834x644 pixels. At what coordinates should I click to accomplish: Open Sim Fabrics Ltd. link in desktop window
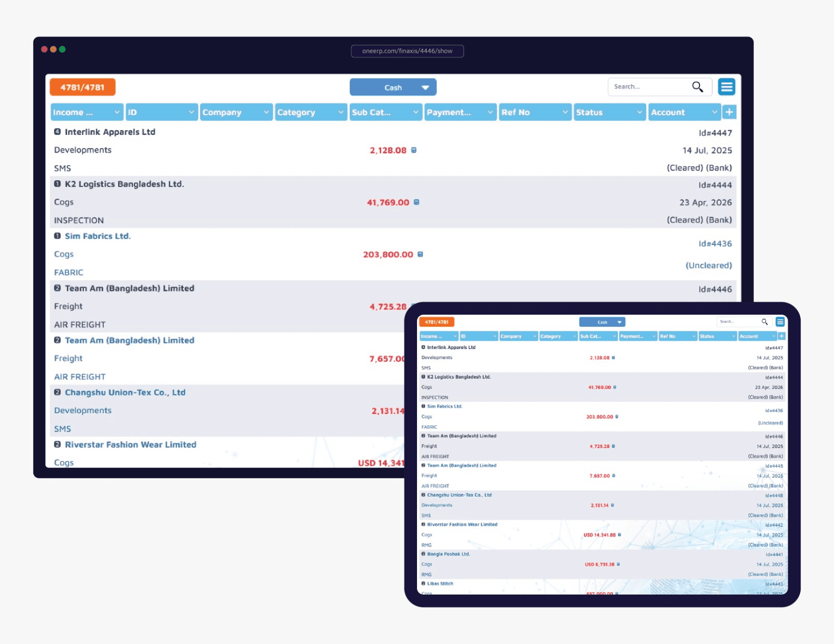(x=97, y=236)
